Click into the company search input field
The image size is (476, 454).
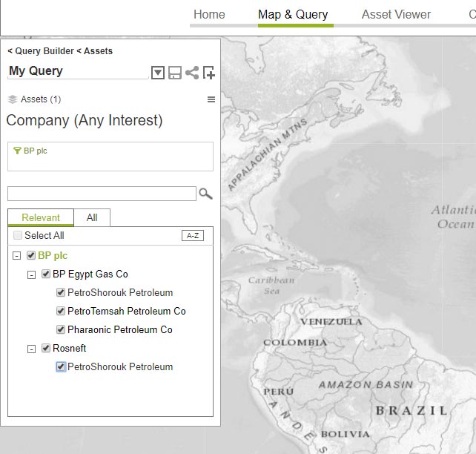tap(102, 194)
